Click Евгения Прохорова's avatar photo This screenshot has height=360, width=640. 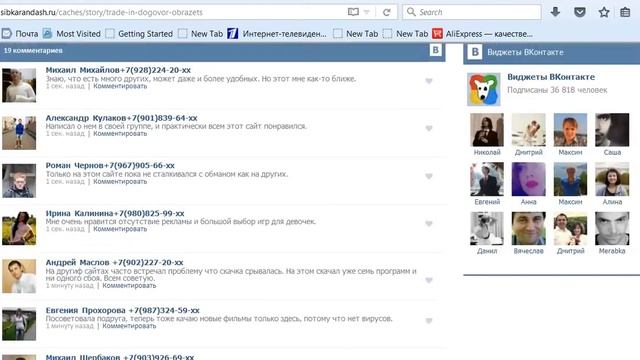pos(19,324)
